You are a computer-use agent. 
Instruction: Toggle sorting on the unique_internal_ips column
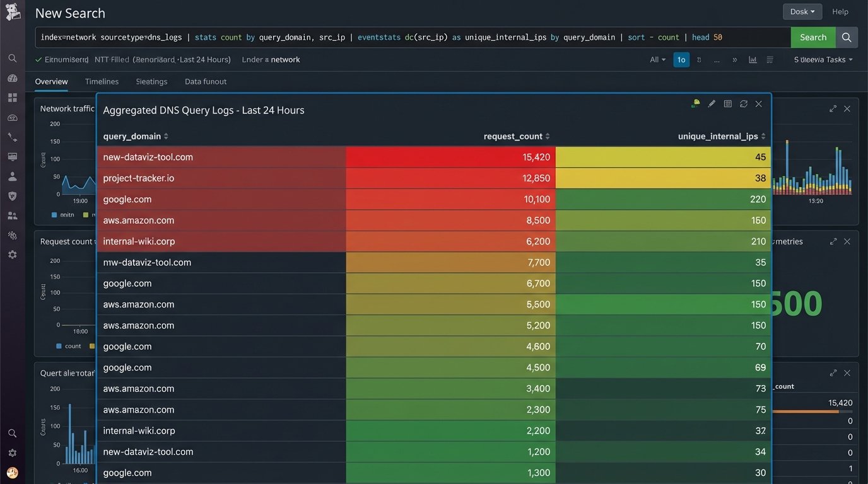pyautogui.click(x=763, y=135)
